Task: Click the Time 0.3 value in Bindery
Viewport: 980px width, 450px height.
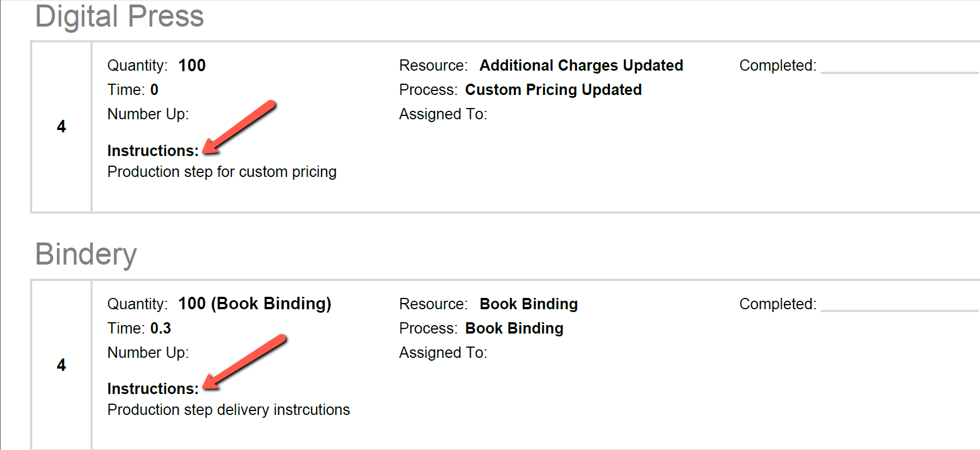Action: click(161, 328)
